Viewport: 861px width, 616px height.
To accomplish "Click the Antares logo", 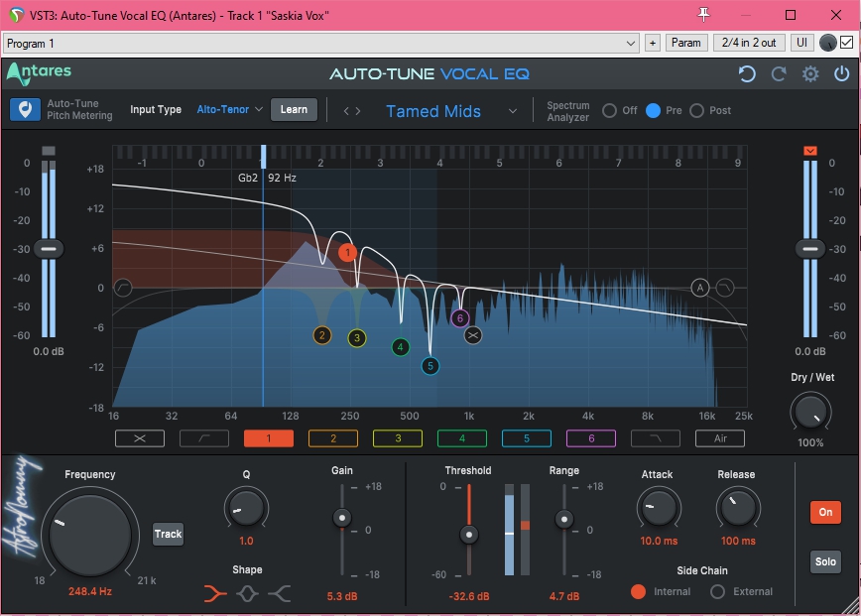I will coord(39,73).
